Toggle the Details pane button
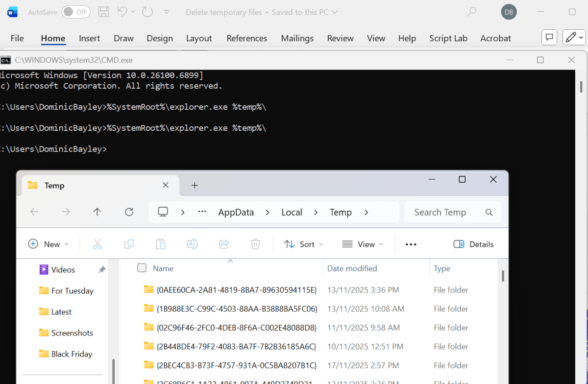588x384 pixels. [x=473, y=244]
